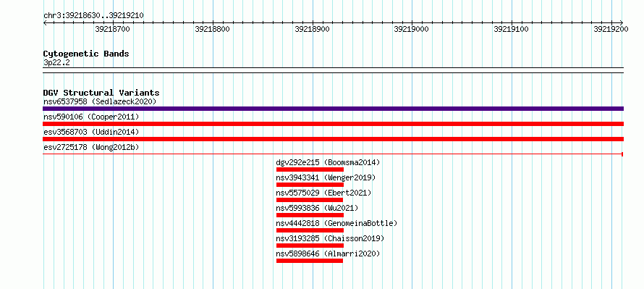The height and width of the screenshot is (289, 644).
Task: Click ruler position 39218700
Action: click(113, 29)
